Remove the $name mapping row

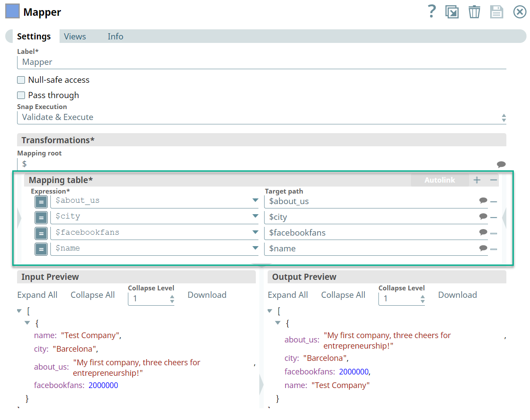[494, 249]
